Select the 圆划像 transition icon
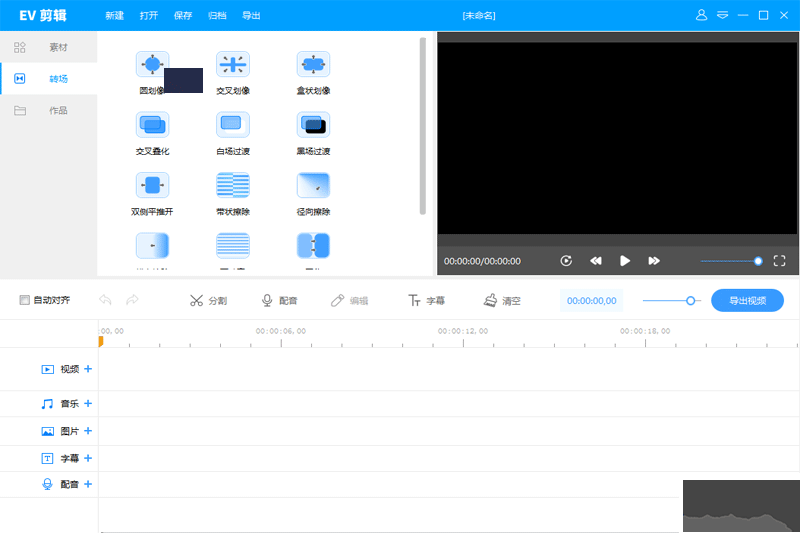This screenshot has height=533, width=800. click(152, 65)
